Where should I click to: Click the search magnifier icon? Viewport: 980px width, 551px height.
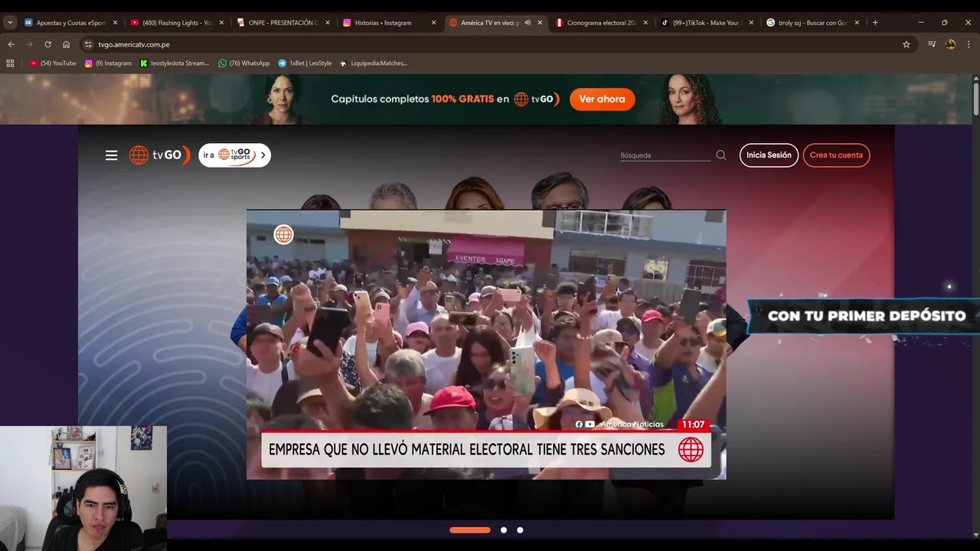721,155
